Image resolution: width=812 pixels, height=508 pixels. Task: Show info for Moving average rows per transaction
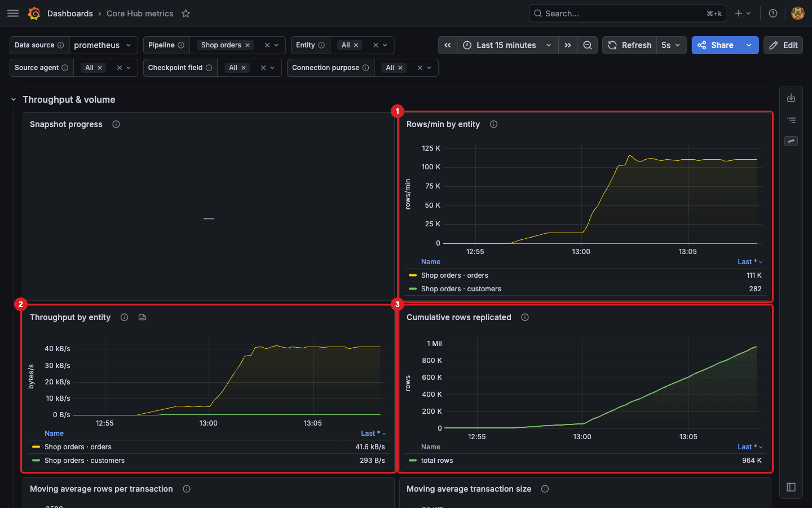(187, 489)
